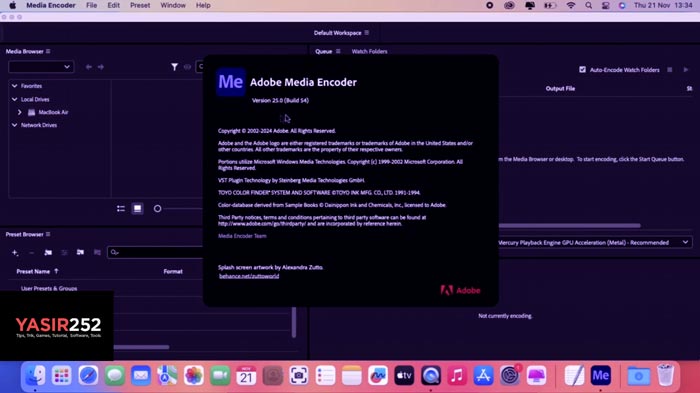Viewport: 700px width, 393px height.
Task: Open Launchpad from the dock
Action: point(62,376)
